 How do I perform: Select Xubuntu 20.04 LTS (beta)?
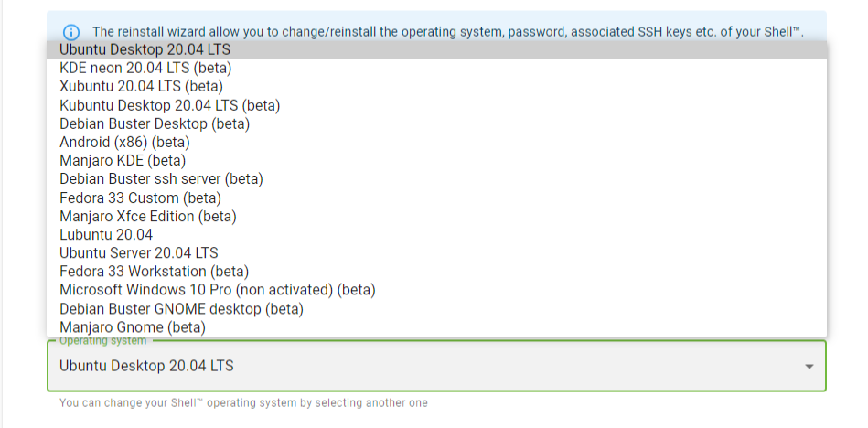(x=141, y=86)
